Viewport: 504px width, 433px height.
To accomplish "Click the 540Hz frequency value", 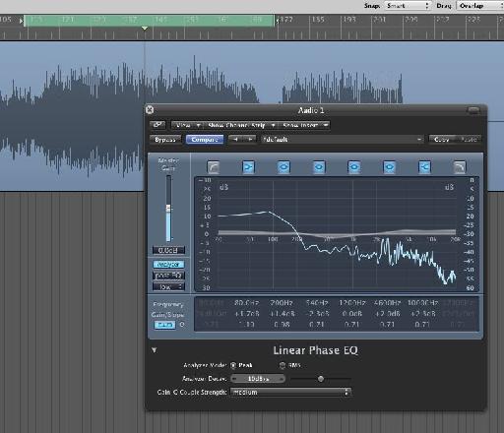I will click(317, 303).
